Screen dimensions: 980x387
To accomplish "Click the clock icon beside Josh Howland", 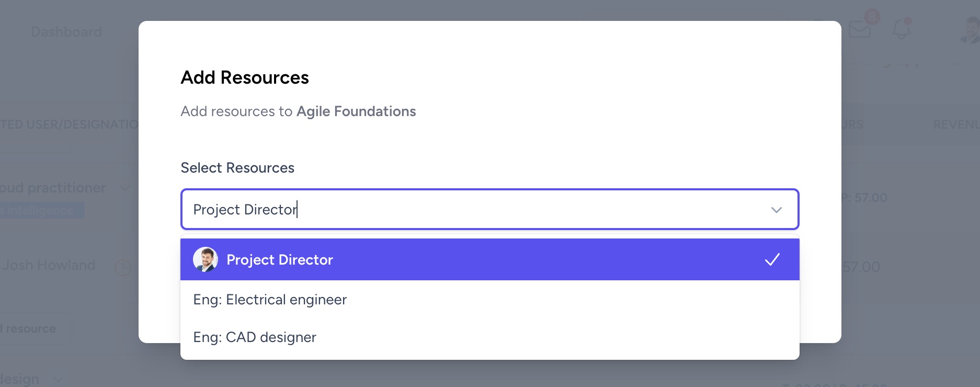I will coord(123,268).
